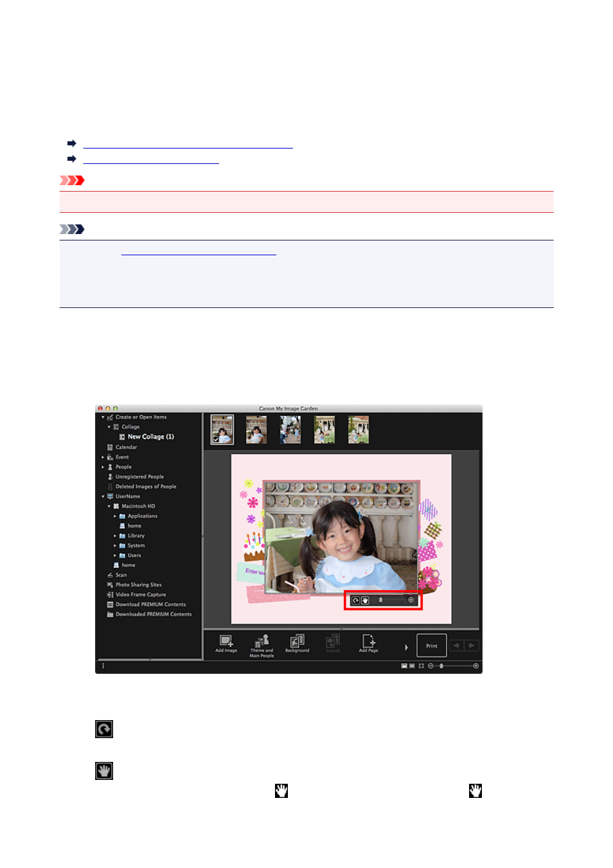613x868 pixels.
Task: Click the arrow to show more toolbar tools
Action: 406,647
